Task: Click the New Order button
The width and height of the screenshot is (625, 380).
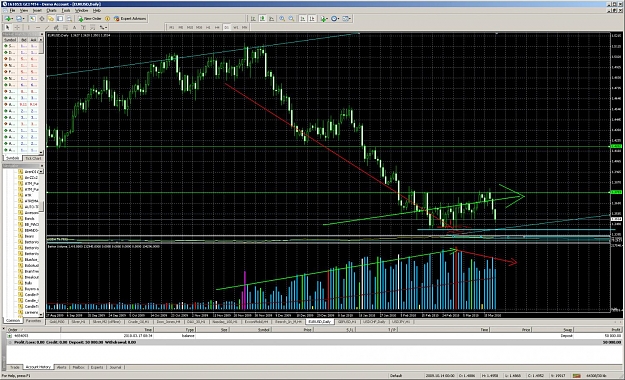Action: 90,18
